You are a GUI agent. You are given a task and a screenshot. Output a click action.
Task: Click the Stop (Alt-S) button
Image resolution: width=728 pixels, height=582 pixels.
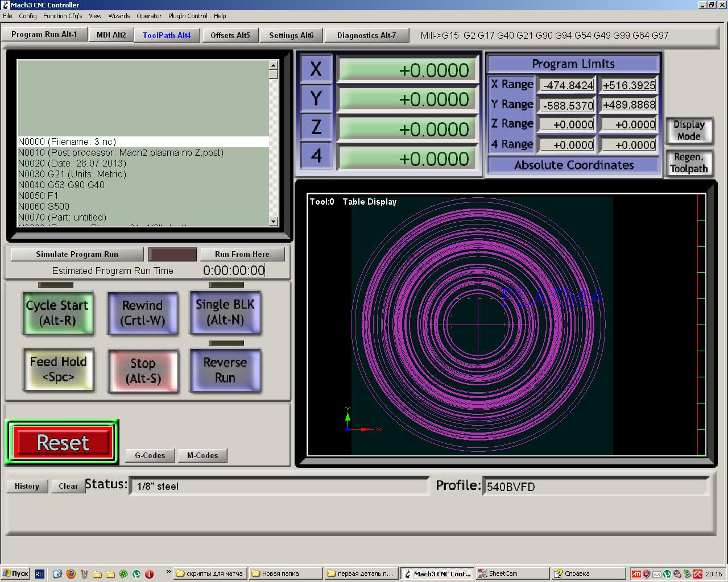143,371
